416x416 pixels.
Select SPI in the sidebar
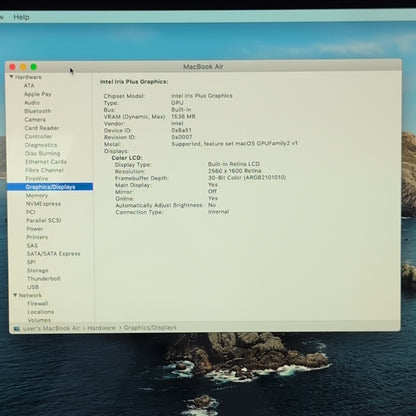coord(31,262)
